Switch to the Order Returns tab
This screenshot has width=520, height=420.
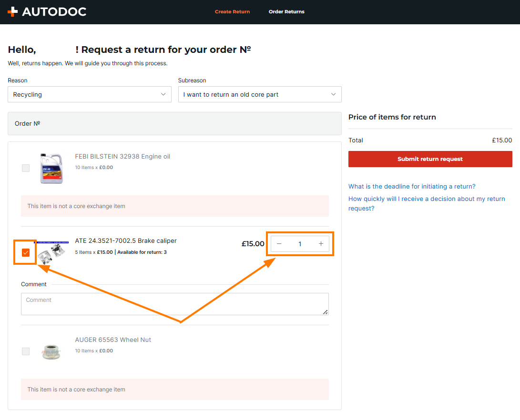coord(286,12)
